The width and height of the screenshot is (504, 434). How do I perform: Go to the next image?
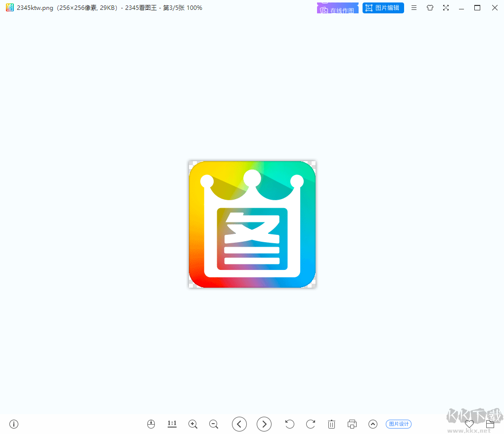pyautogui.click(x=264, y=424)
